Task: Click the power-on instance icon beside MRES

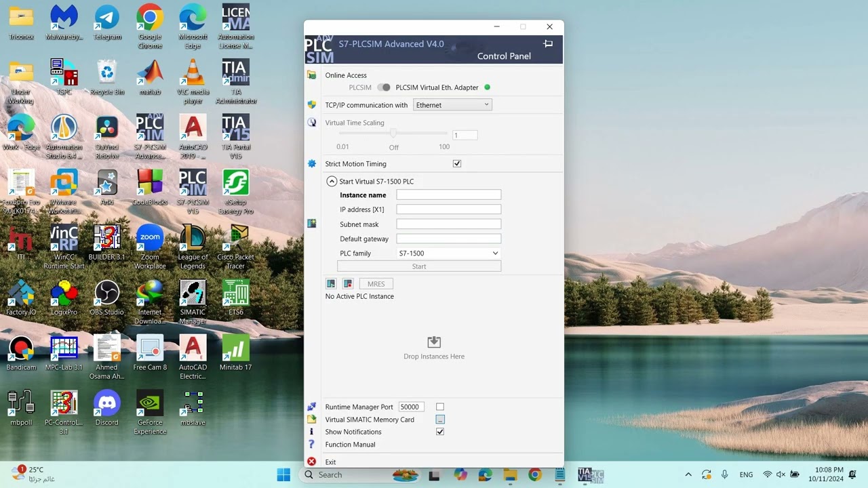Action: [331, 284]
